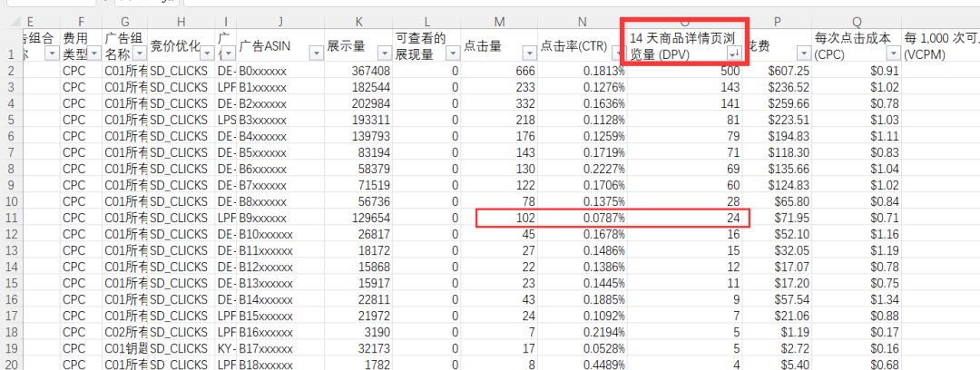
Task: Click CPC cell $0.16
Action: 857,348
